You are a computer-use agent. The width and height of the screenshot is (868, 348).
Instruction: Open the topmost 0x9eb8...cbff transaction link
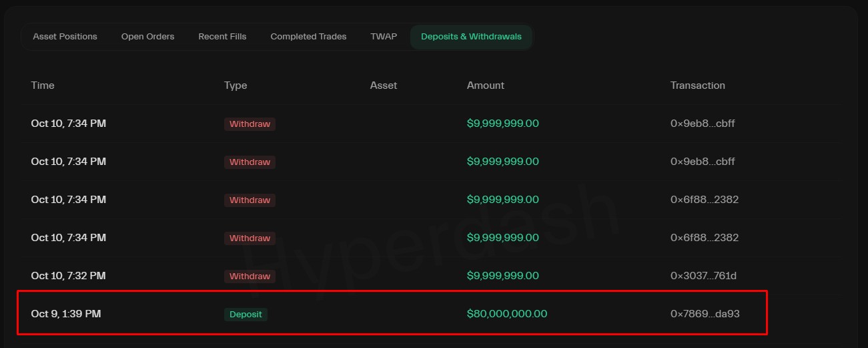tap(703, 124)
